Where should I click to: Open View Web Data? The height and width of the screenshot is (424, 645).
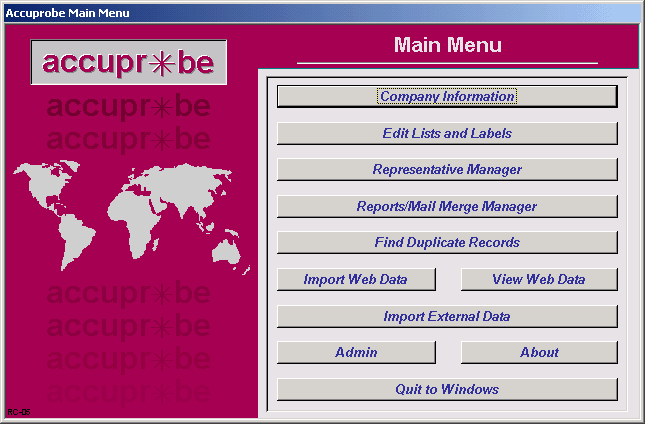[x=539, y=279]
